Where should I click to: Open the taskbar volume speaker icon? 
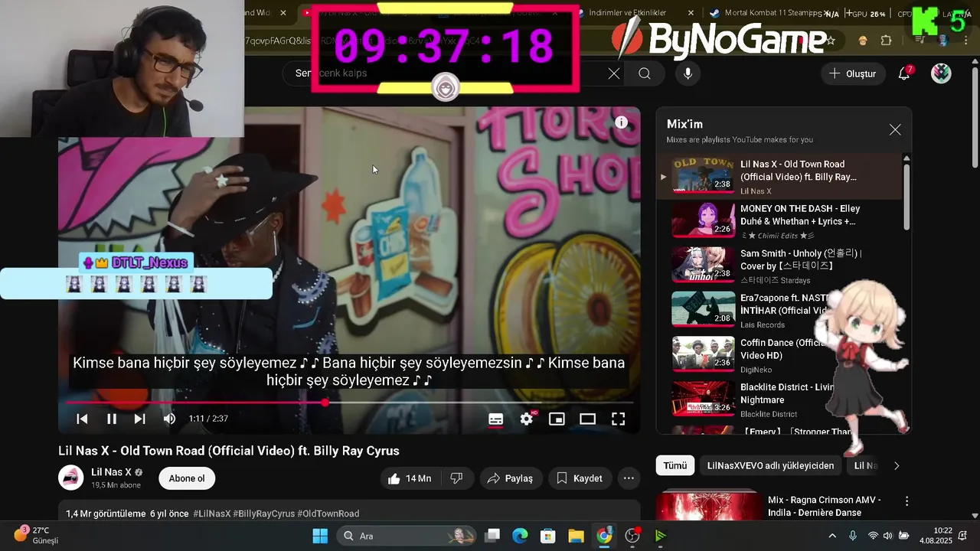tap(888, 536)
